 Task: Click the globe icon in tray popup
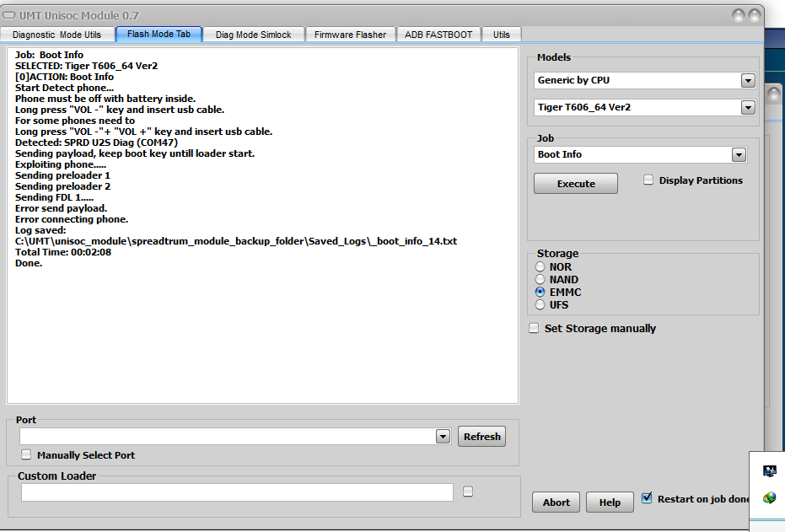pos(770,498)
